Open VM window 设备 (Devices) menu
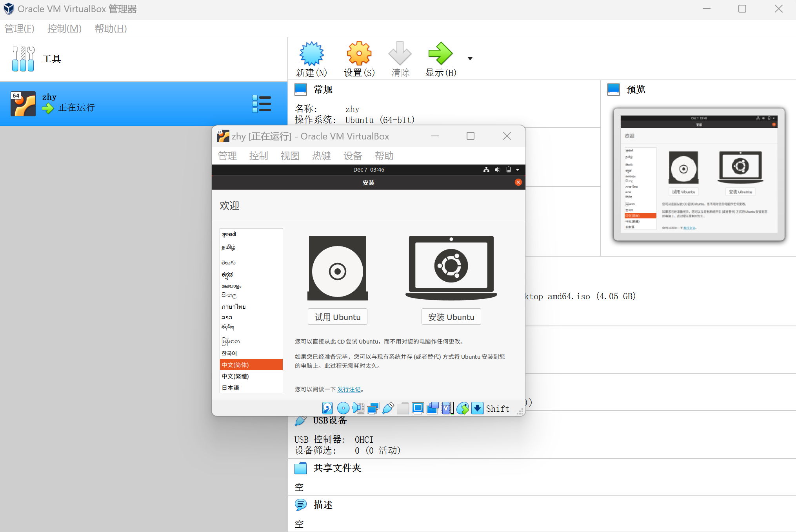The width and height of the screenshot is (796, 532). tap(353, 156)
